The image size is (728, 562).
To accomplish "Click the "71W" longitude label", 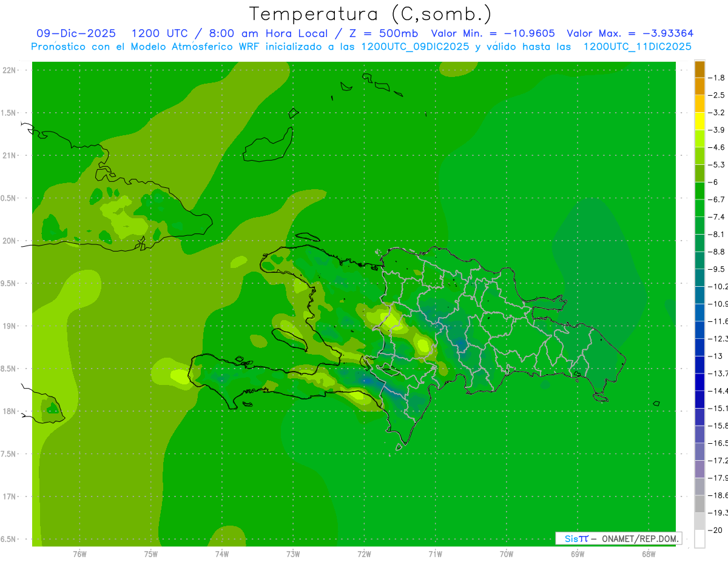I will [x=435, y=554].
